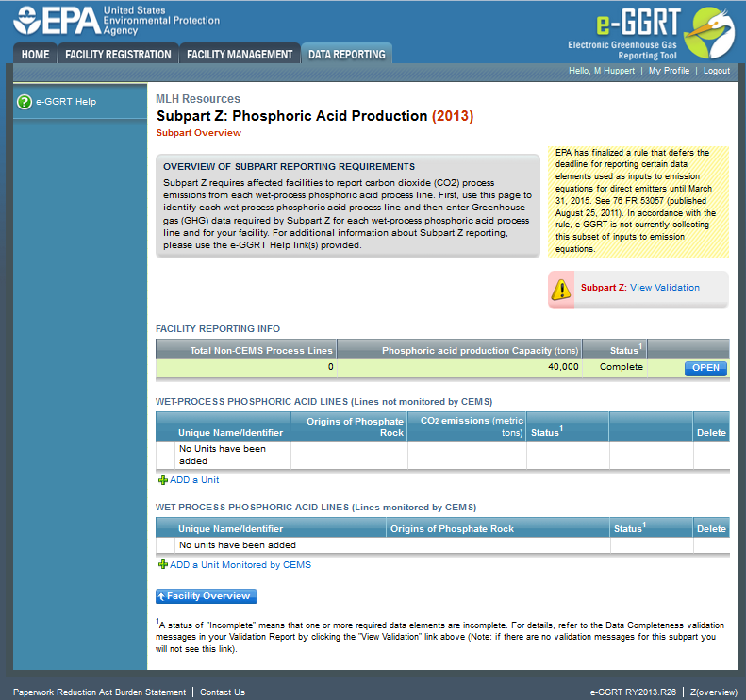Open the FACILITY REGISTRATION tab
The width and height of the screenshot is (746, 700).
click(x=118, y=55)
